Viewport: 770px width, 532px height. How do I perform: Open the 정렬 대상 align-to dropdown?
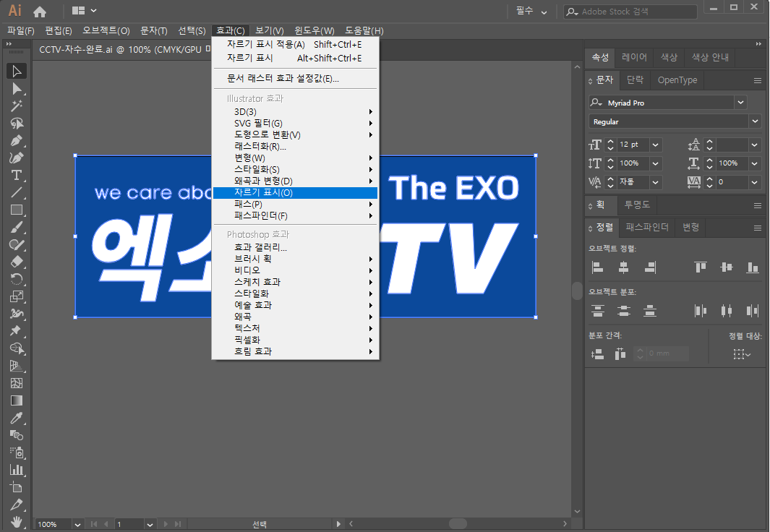[742, 354]
